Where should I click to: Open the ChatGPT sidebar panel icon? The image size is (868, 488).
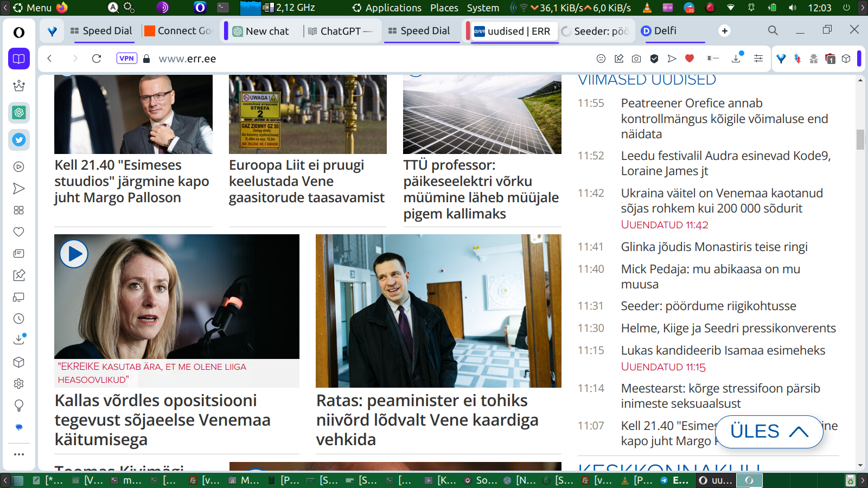click(x=19, y=113)
